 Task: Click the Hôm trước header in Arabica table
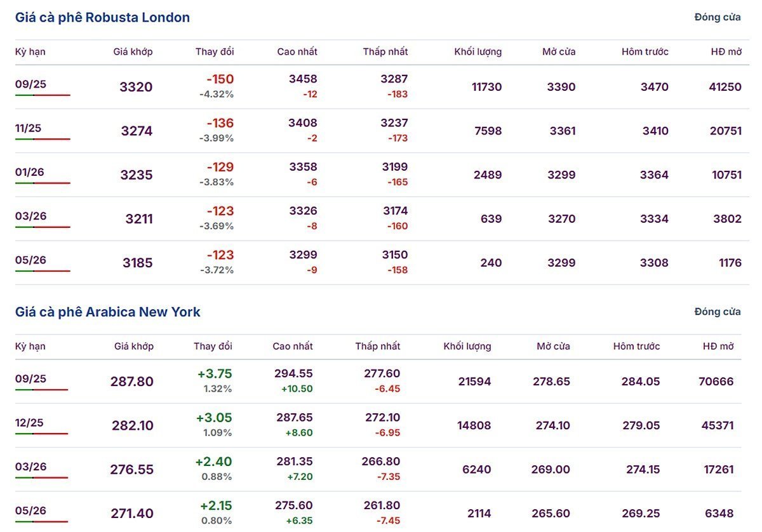(x=636, y=347)
